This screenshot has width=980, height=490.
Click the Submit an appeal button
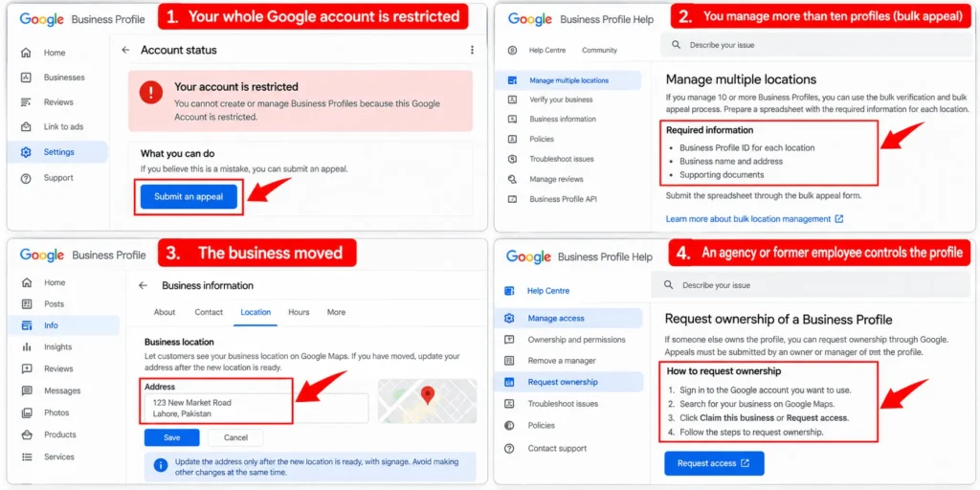[189, 197]
